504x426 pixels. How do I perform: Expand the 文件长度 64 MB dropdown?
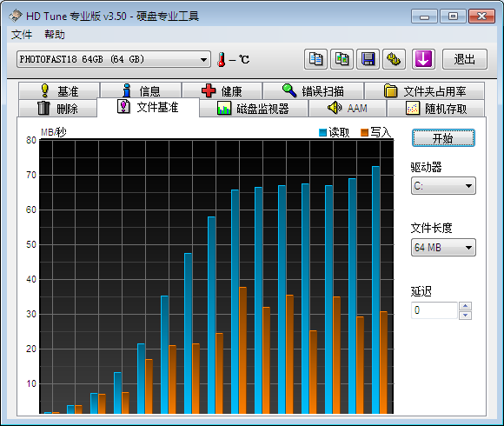(x=443, y=248)
